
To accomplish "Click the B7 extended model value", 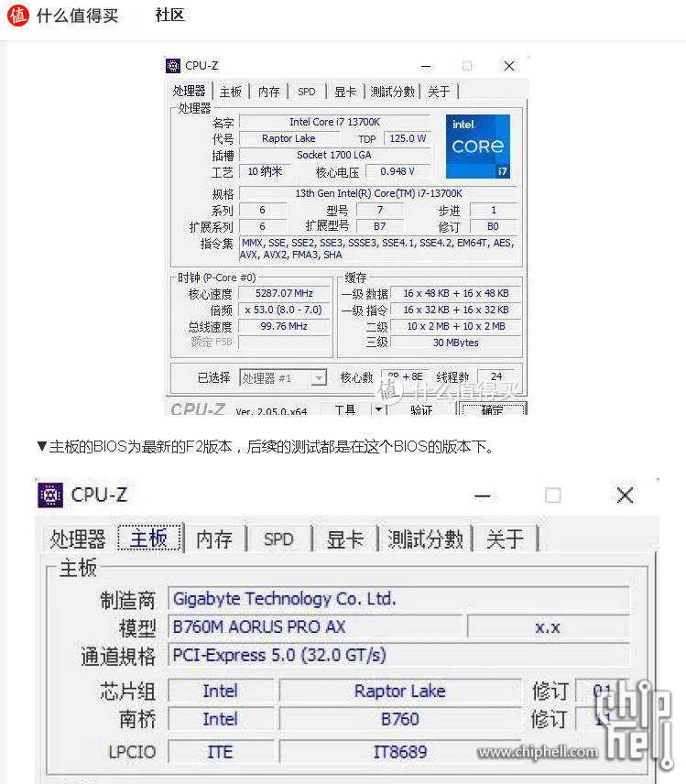I will [x=379, y=226].
